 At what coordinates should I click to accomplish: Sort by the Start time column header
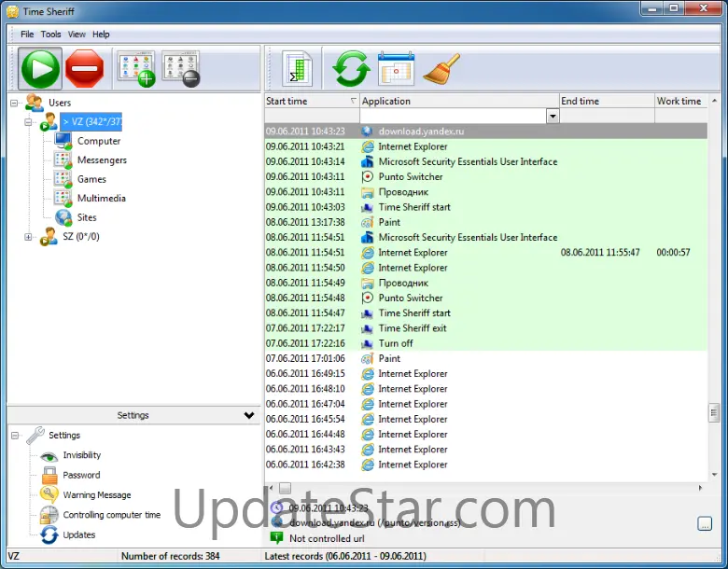(312, 101)
